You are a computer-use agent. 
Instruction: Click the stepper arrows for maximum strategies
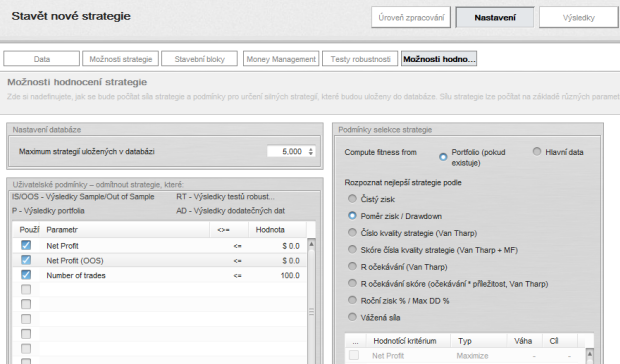click(311, 151)
